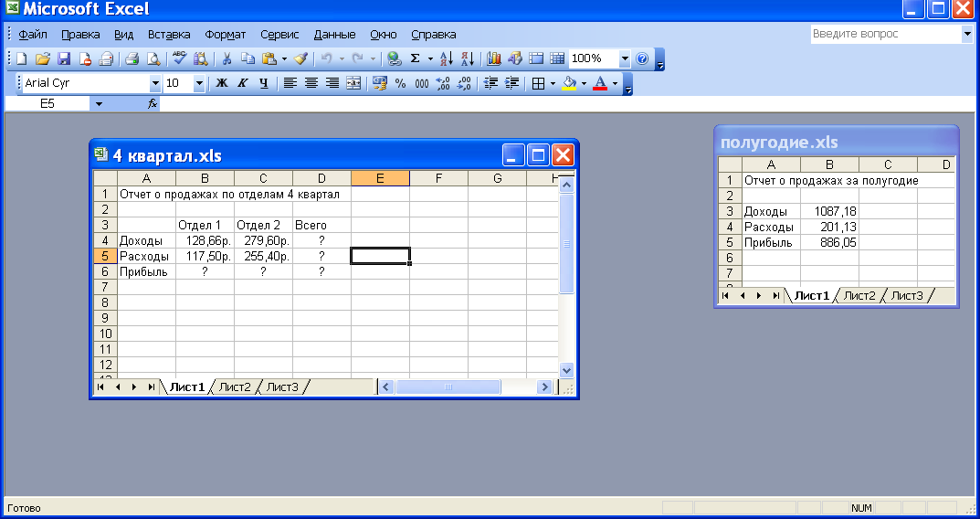Switch to Лист2 in 4 квартал.xls
The image size is (980, 519).
(x=235, y=387)
